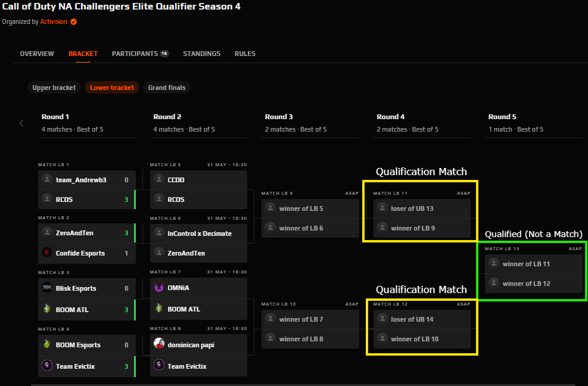Image resolution: width=588 pixels, height=386 pixels.
Task: Click Confide Esports team logo in LB 2
Action: point(47,253)
